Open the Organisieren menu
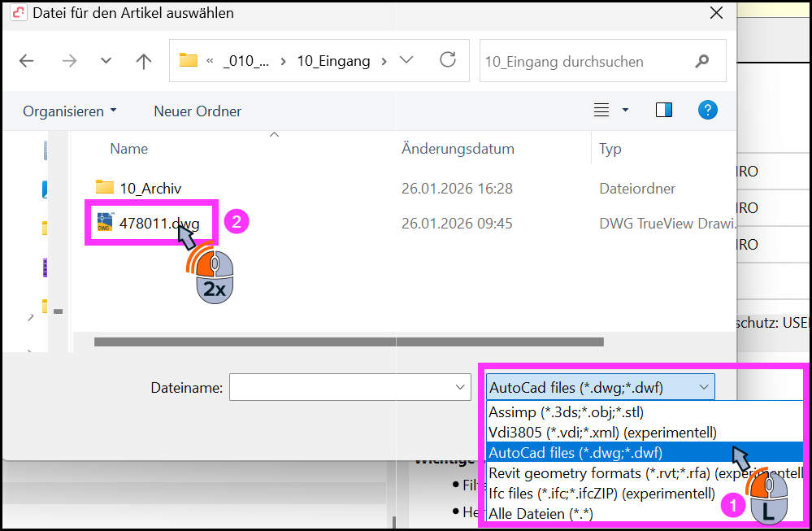The image size is (812, 531). click(69, 111)
